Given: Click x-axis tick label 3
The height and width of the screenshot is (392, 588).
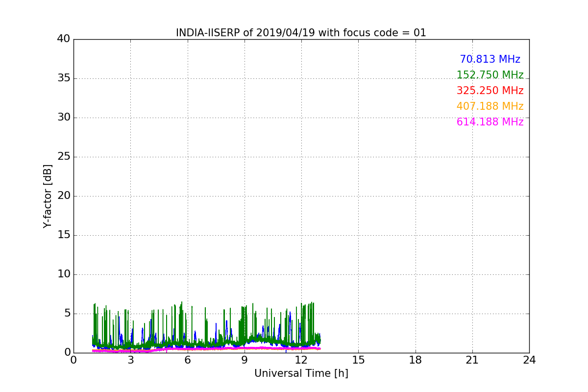Looking at the screenshot, I should [x=130, y=360].
